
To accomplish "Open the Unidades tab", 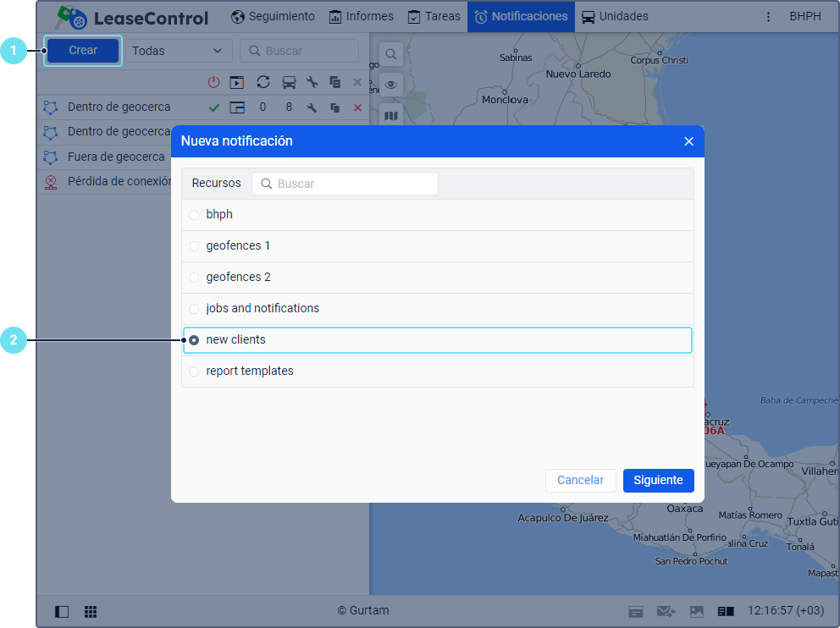I will click(615, 17).
